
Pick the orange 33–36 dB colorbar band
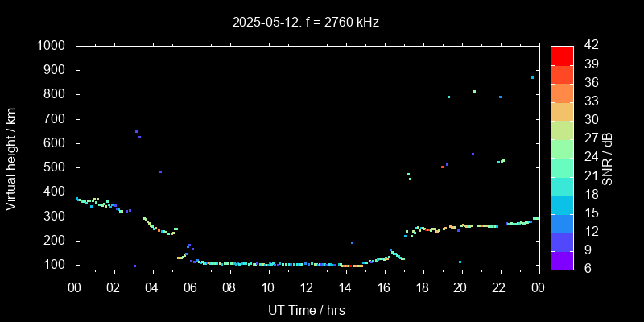click(x=562, y=93)
